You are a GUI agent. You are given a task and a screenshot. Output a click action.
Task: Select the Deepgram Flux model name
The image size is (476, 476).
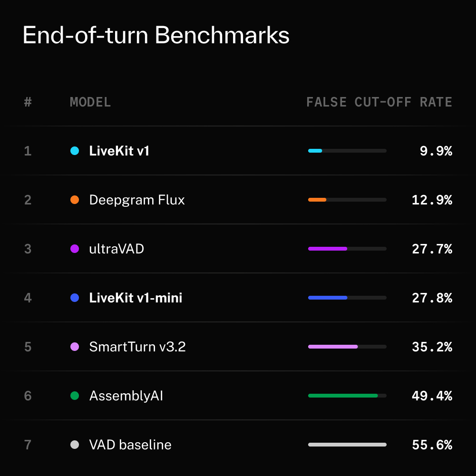pyautogui.click(x=137, y=200)
